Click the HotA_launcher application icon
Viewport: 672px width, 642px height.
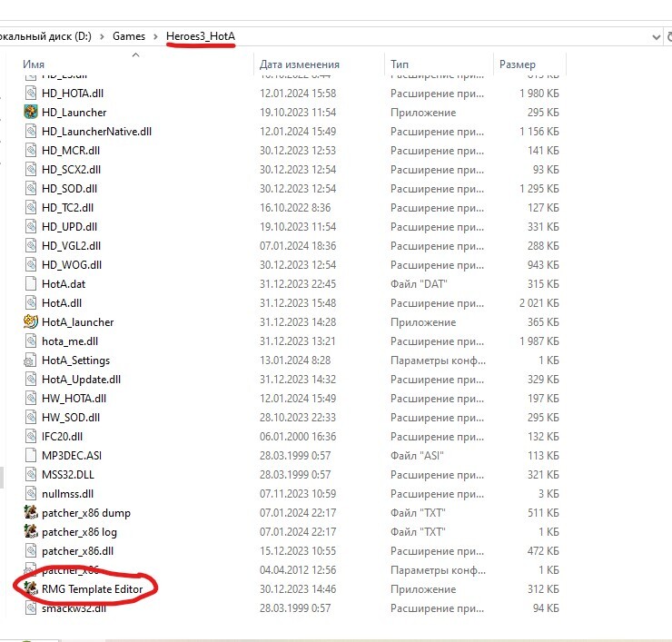(31, 321)
